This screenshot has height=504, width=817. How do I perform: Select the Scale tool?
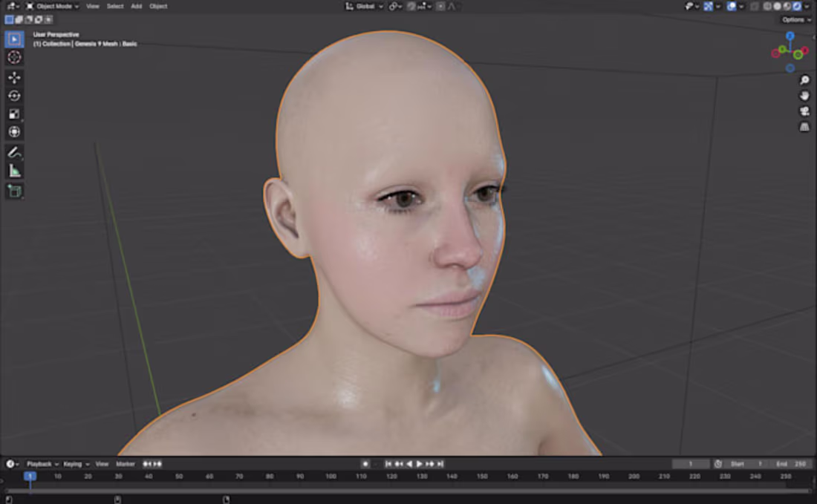coord(14,114)
